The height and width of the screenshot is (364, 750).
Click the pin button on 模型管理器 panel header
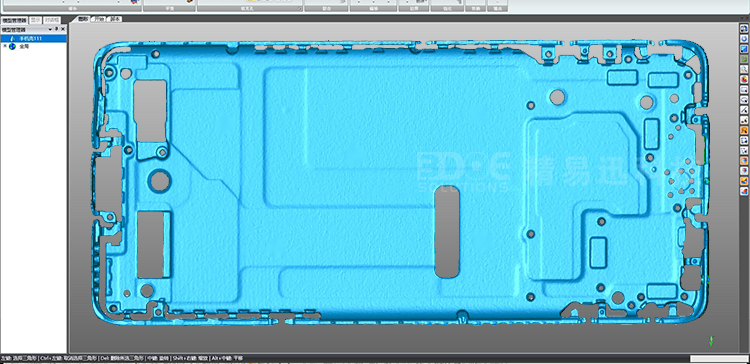56,29
